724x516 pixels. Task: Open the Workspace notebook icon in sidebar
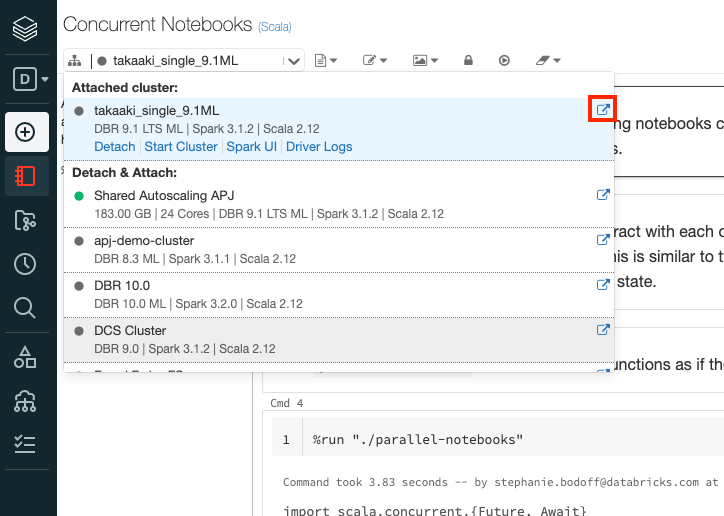[x=27, y=176]
